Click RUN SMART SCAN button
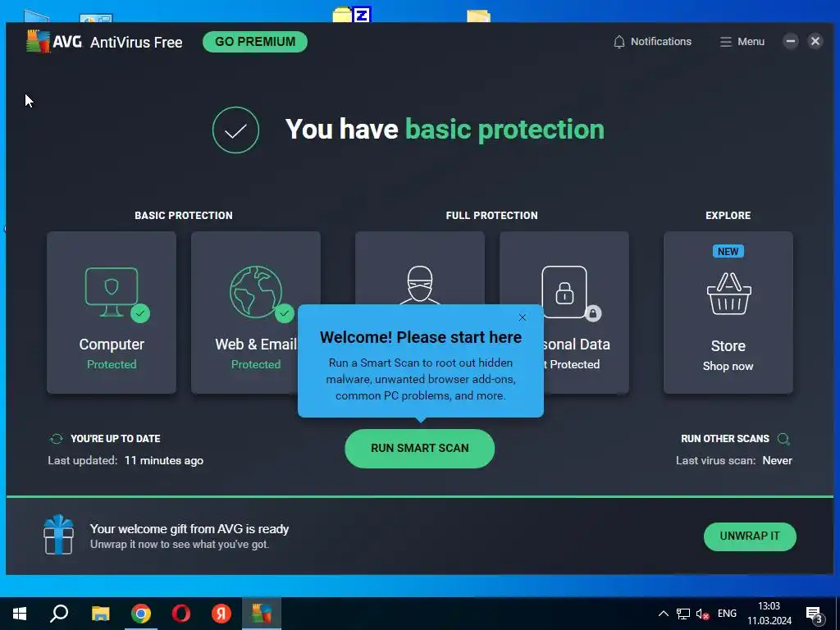 point(419,449)
